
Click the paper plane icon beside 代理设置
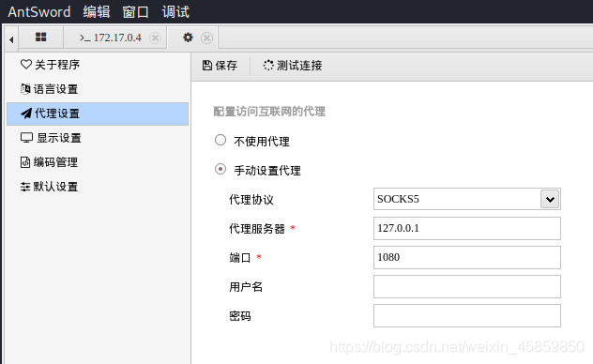tap(26, 114)
